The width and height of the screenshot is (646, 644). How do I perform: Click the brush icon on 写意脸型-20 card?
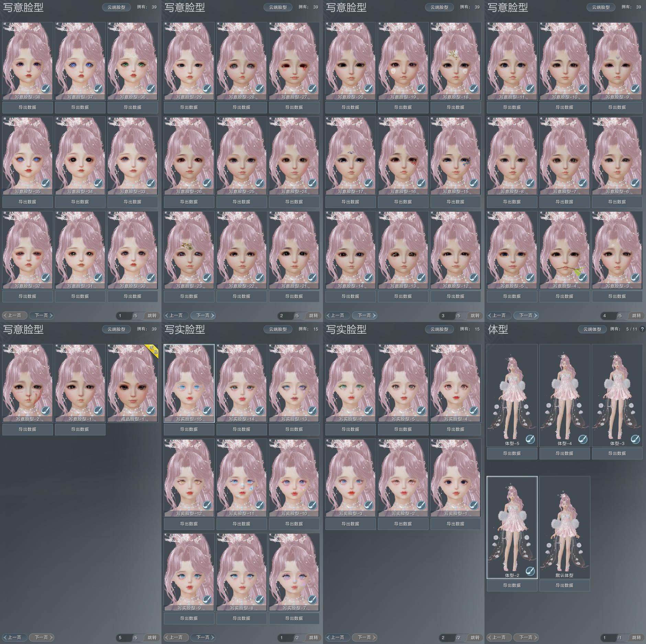(x=369, y=89)
